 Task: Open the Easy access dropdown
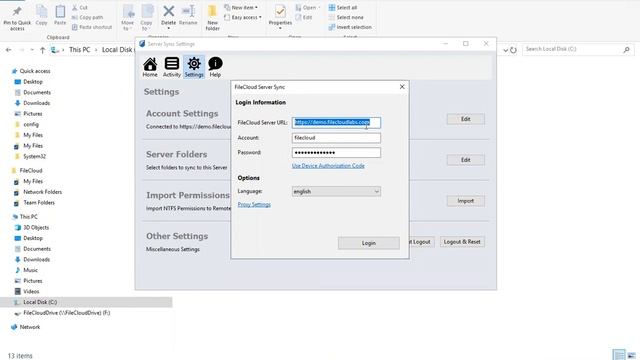tap(243, 17)
